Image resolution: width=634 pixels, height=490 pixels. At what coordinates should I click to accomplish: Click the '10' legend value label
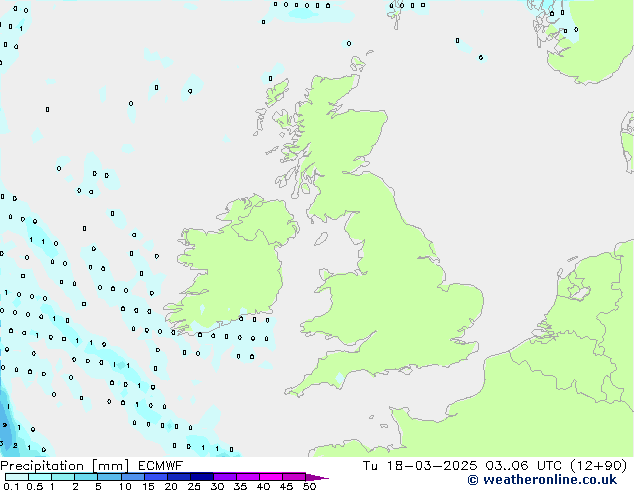125,486
